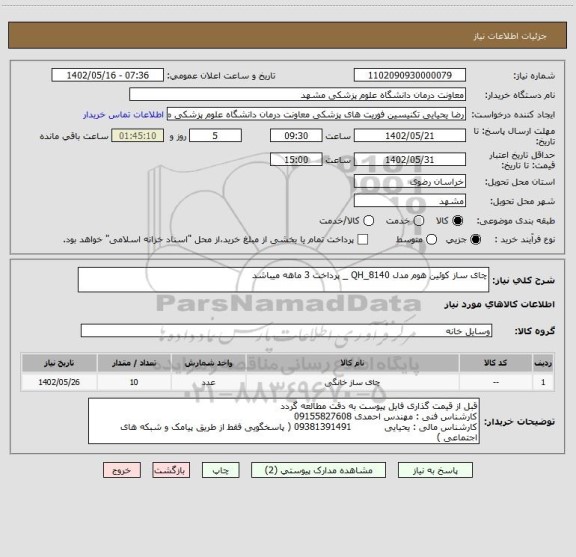
Task: Click the واحد شمارش column header
Action: point(208,363)
